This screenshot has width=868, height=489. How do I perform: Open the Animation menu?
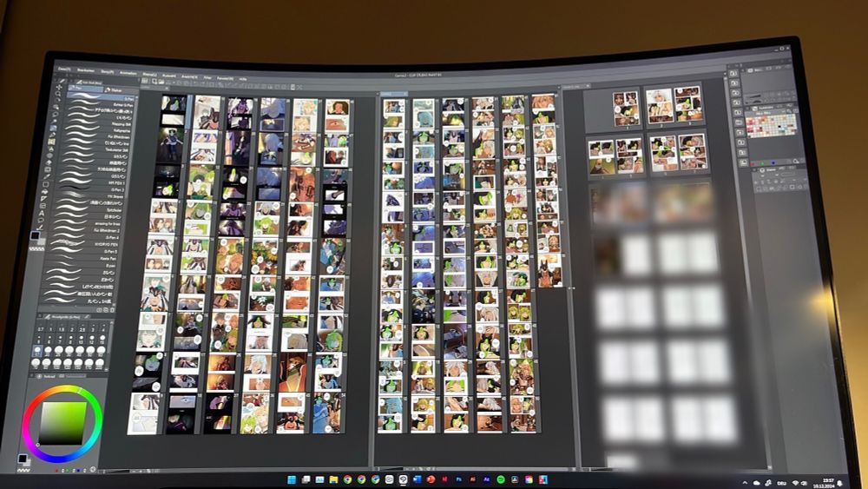(128, 73)
